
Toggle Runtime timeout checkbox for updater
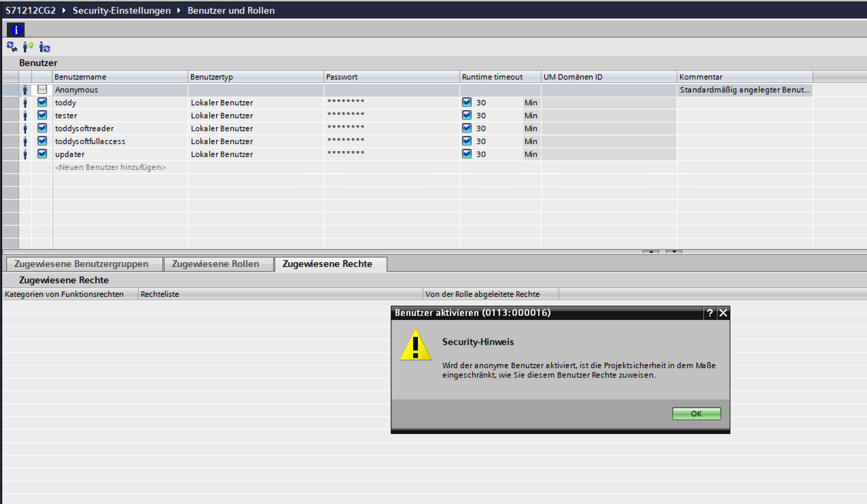pos(467,154)
